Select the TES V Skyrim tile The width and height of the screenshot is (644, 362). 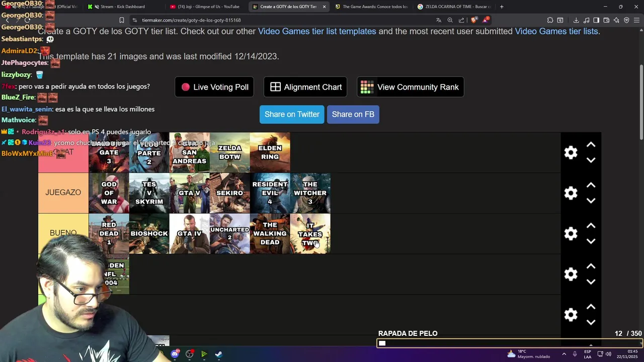(x=149, y=193)
